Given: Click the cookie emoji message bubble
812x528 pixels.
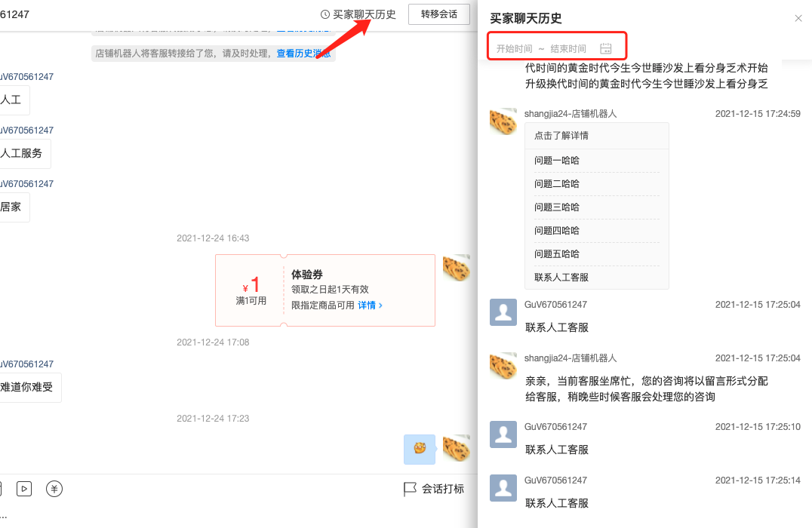Looking at the screenshot, I should [420, 449].
